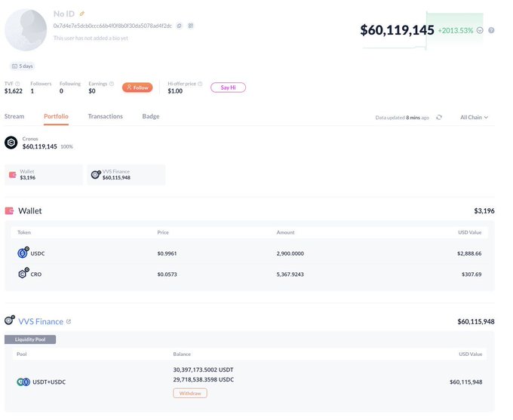Click the Hi offer price info icon

[x=200, y=84]
